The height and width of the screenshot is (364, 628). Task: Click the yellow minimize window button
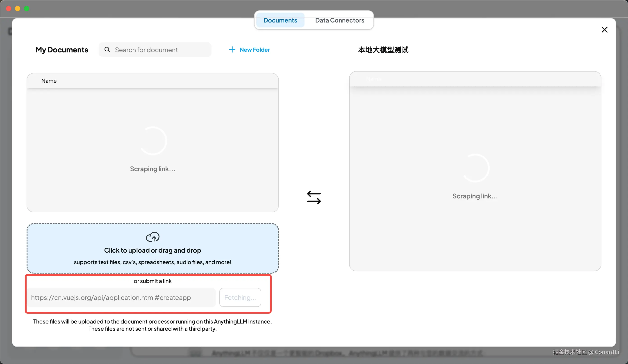pos(17,9)
